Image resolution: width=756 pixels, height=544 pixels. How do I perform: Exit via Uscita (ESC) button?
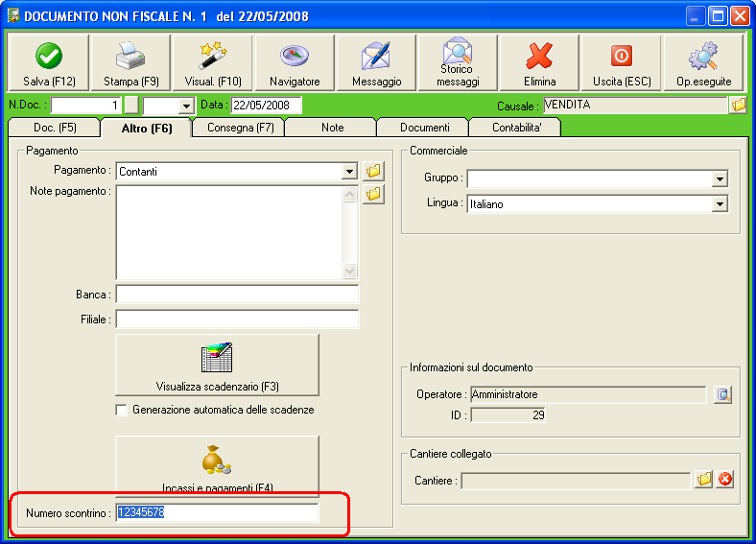pos(622,62)
